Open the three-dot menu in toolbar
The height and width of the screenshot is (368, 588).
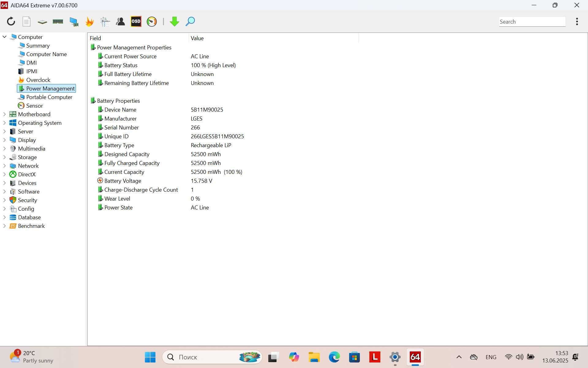(577, 21)
